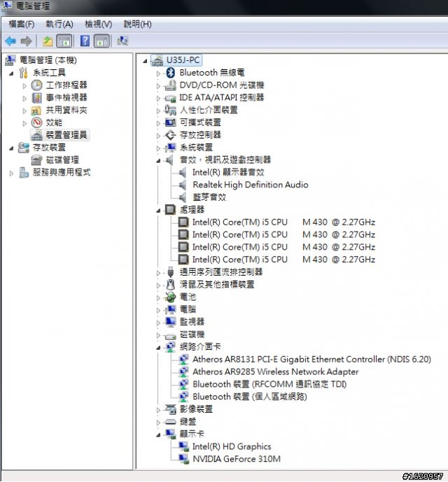Expand the 服務與應用程式 node
The image size is (448, 482).
11,173
